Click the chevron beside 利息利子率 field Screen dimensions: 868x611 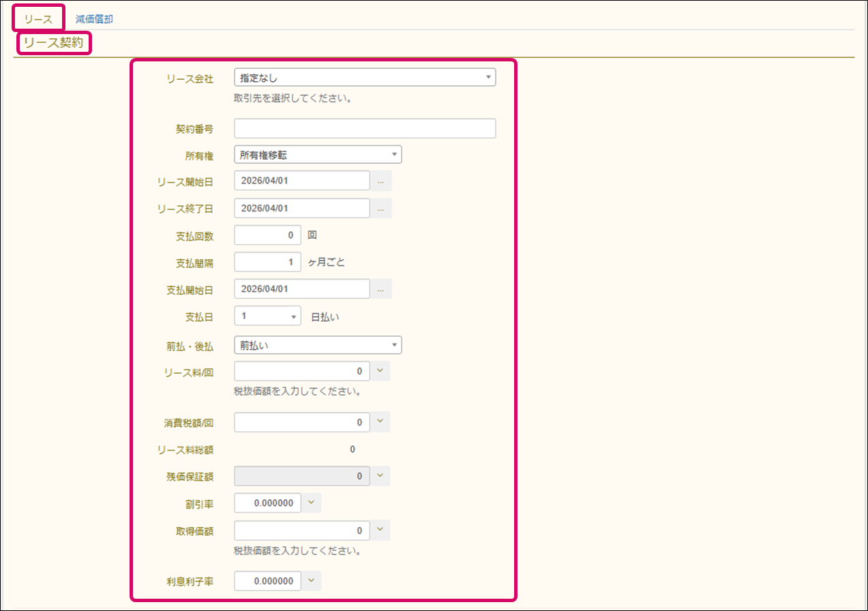tap(311, 581)
